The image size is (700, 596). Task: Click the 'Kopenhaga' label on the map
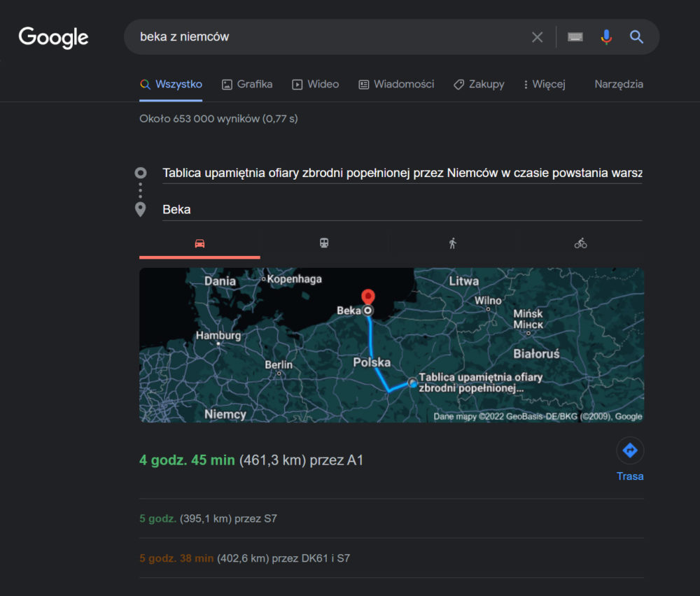294,279
